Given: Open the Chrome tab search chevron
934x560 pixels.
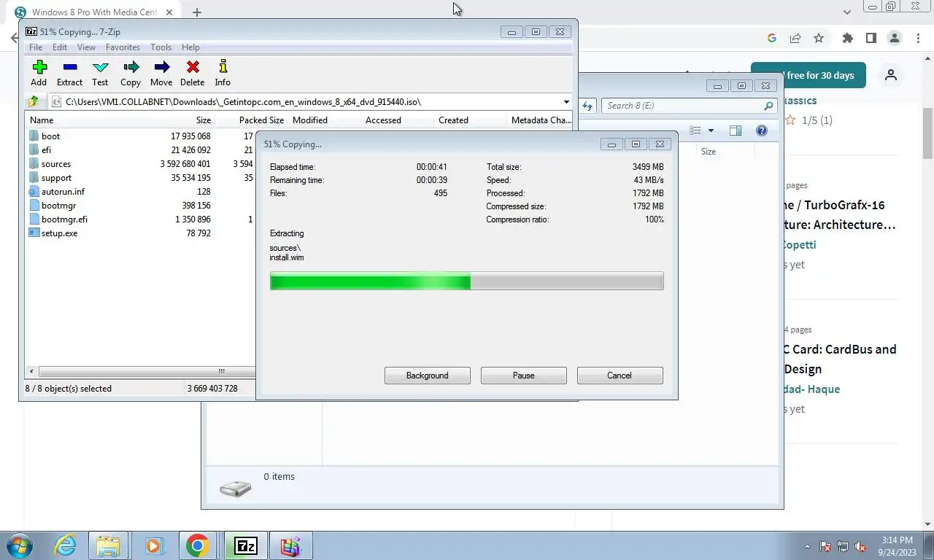Looking at the screenshot, I should [847, 12].
